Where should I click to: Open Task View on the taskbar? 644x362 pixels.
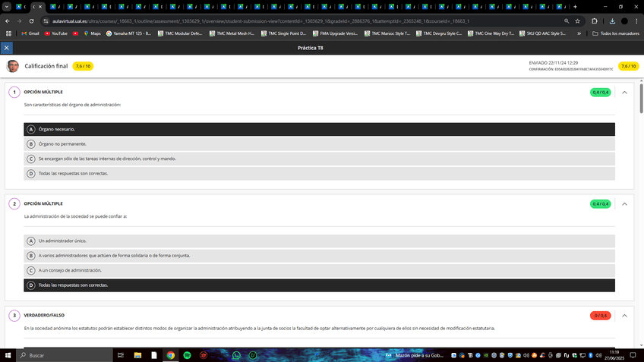tap(121, 355)
